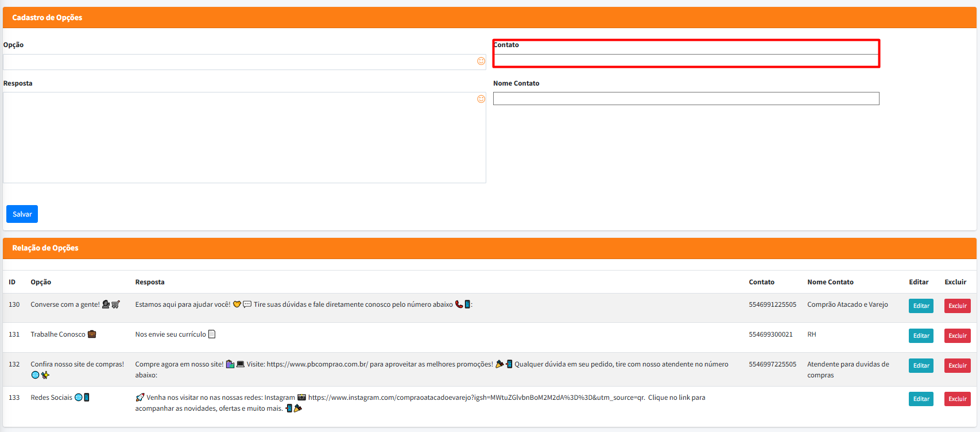This screenshot has width=980, height=432.
Task: Edit option 130 Converse com a gente
Action: (921, 306)
